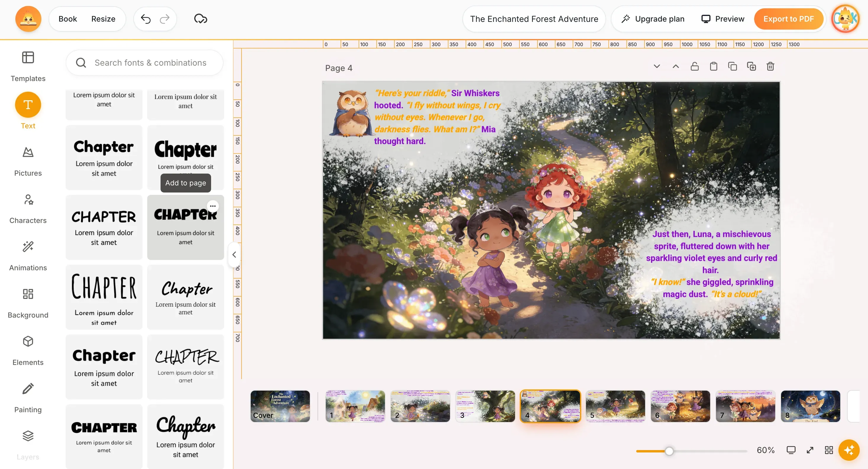This screenshot has width=868, height=469.
Task: Move Page 4 up with chevron
Action: [x=676, y=66]
